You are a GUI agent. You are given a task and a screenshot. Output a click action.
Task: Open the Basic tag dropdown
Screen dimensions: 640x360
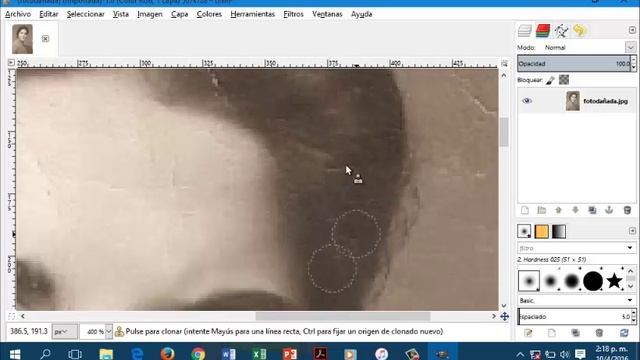630,300
